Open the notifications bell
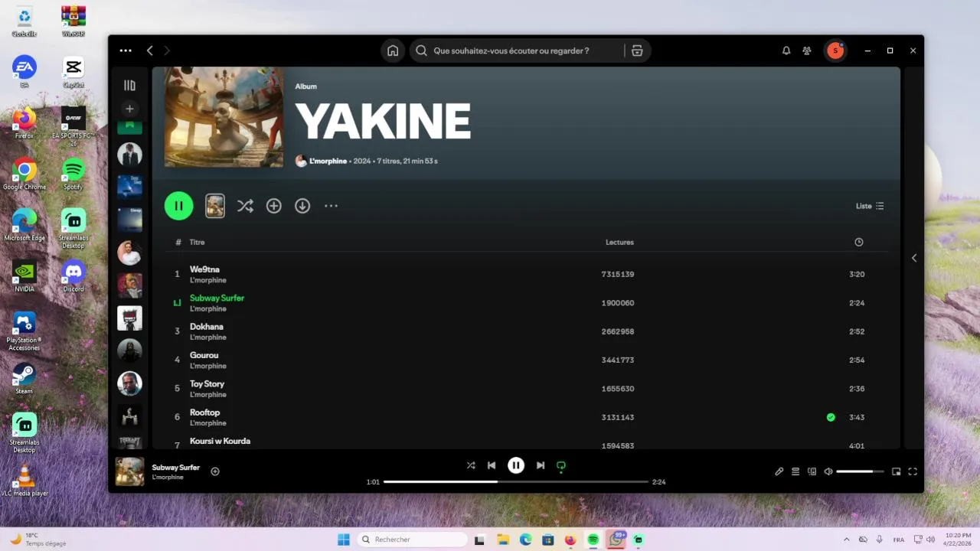The width and height of the screenshot is (980, 551). coord(786,51)
